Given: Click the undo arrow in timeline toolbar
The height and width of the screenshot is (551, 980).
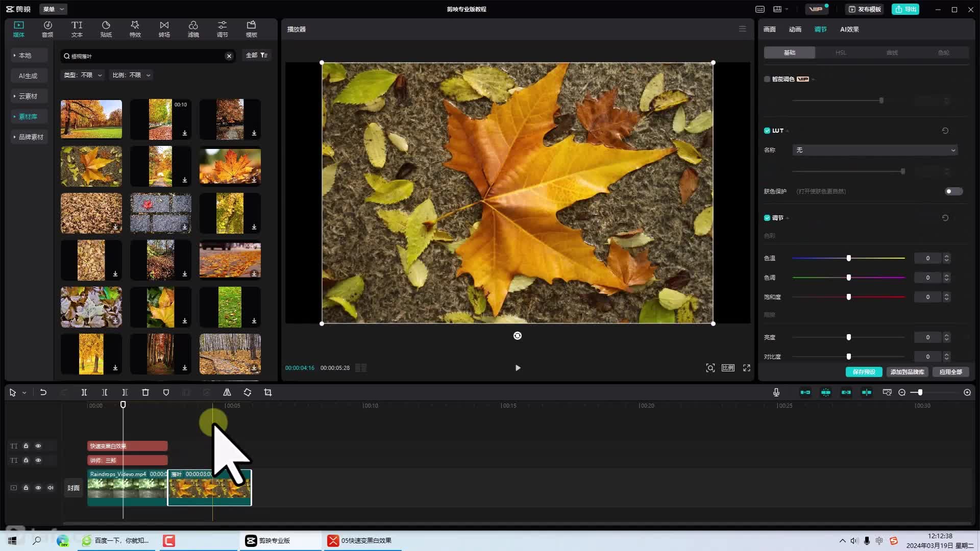Looking at the screenshot, I should pyautogui.click(x=43, y=392).
